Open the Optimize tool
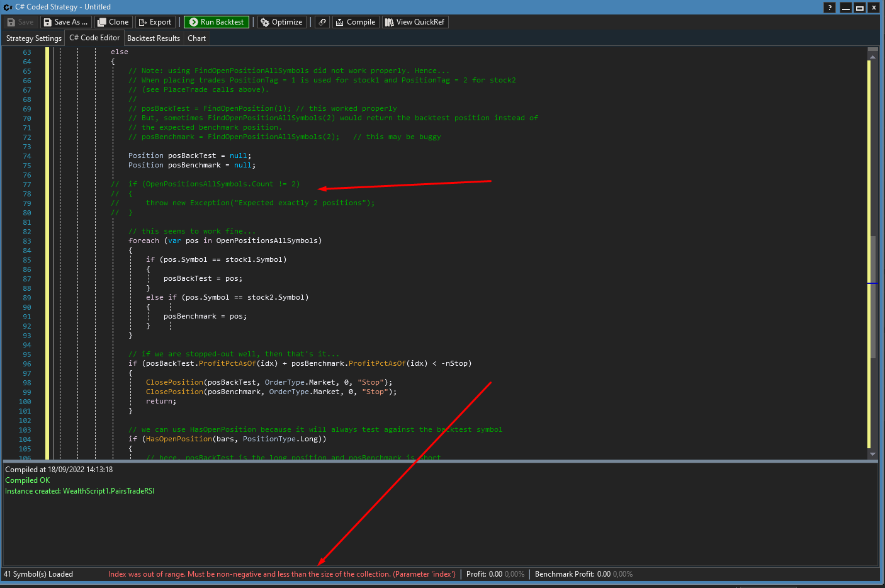885x588 pixels. (x=281, y=22)
